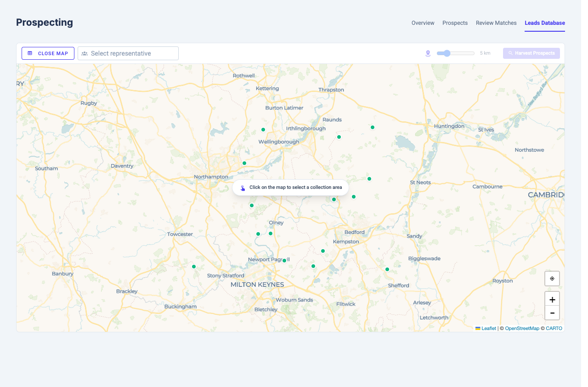Click the Cambourne map label
The image size is (588, 387).
(x=487, y=187)
